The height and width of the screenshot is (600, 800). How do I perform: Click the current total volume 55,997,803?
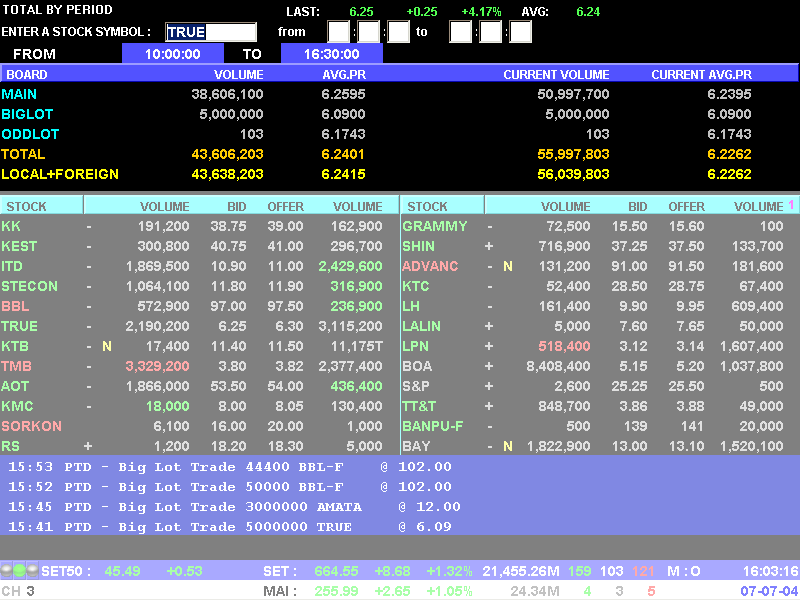coord(573,154)
